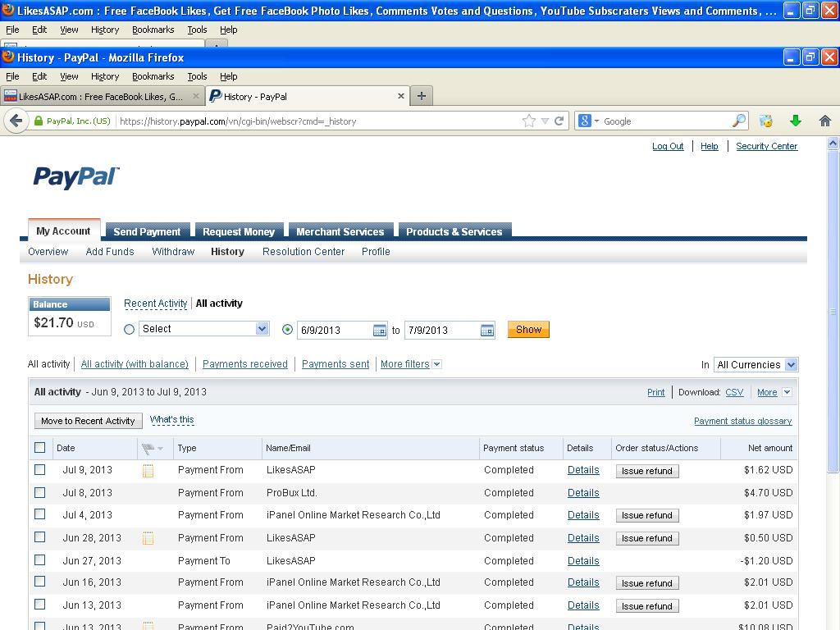Switch to the Send Payment tab
Image resolution: width=840 pixels, height=630 pixels.
pos(147,231)
